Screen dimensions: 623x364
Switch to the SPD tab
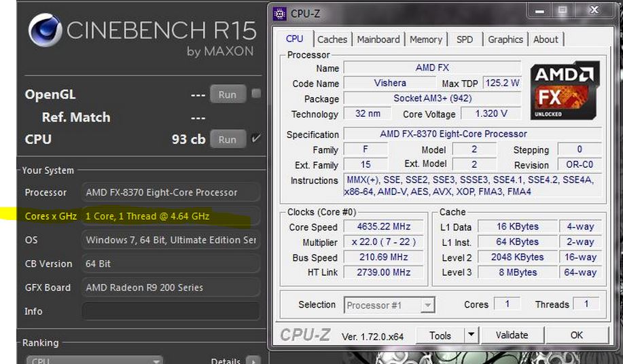coord(465,39)
